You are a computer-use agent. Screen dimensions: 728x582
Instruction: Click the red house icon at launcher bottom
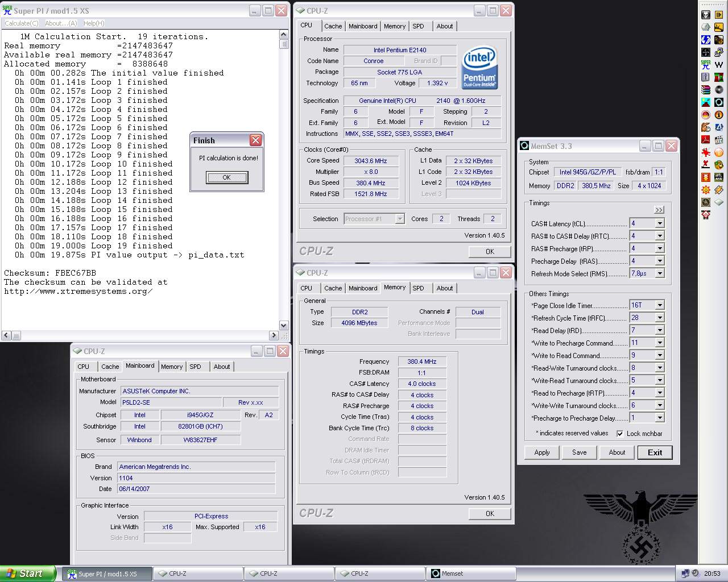point(706,214)
